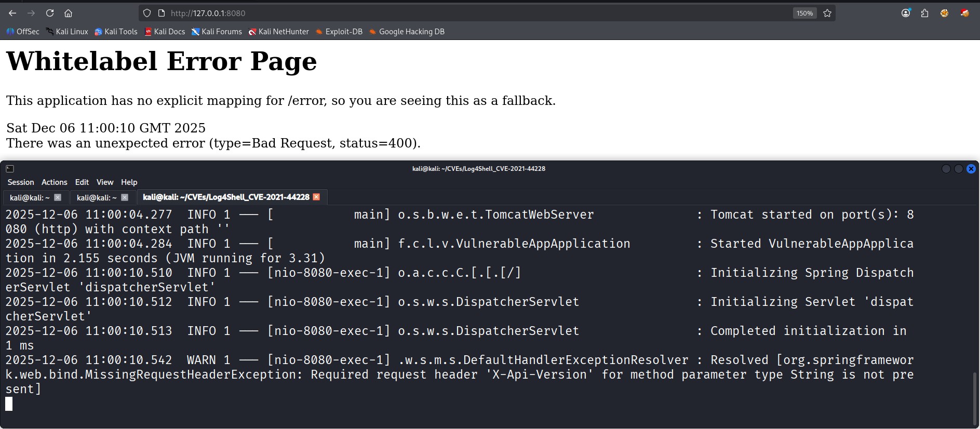The height and width of the screenshot is (429, 980).
Task: Click 'Tomcat started on port(s)' log text
Action: click(x=804, y=214)
